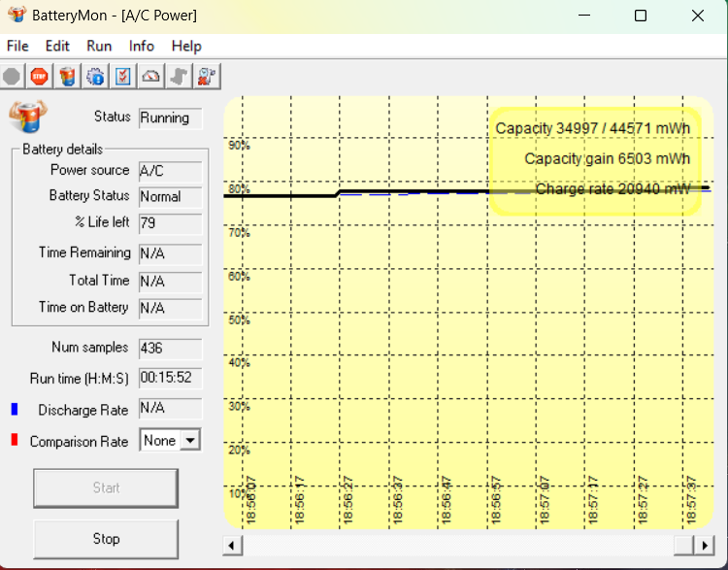Click the 'Battery details' group label
This screenshot has width=728, height=570.
point(63,150)
